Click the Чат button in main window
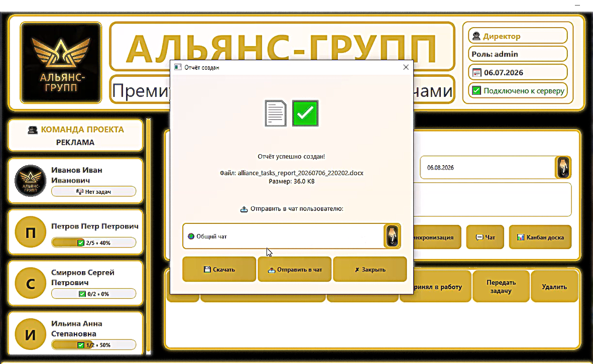 coord(485,237)
